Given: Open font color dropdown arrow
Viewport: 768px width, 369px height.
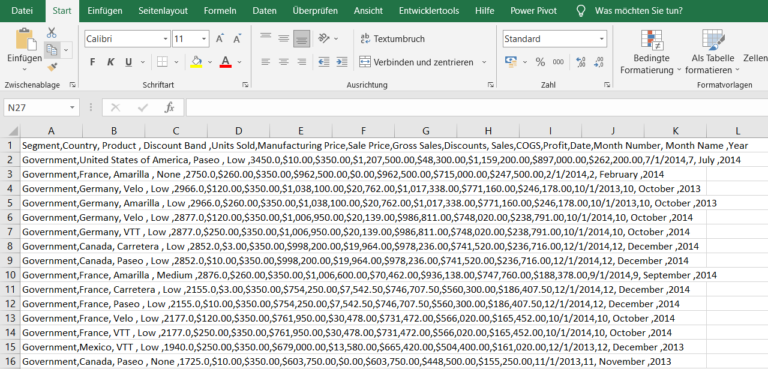Looking at the screenshot, I should [x=240, y=62].
